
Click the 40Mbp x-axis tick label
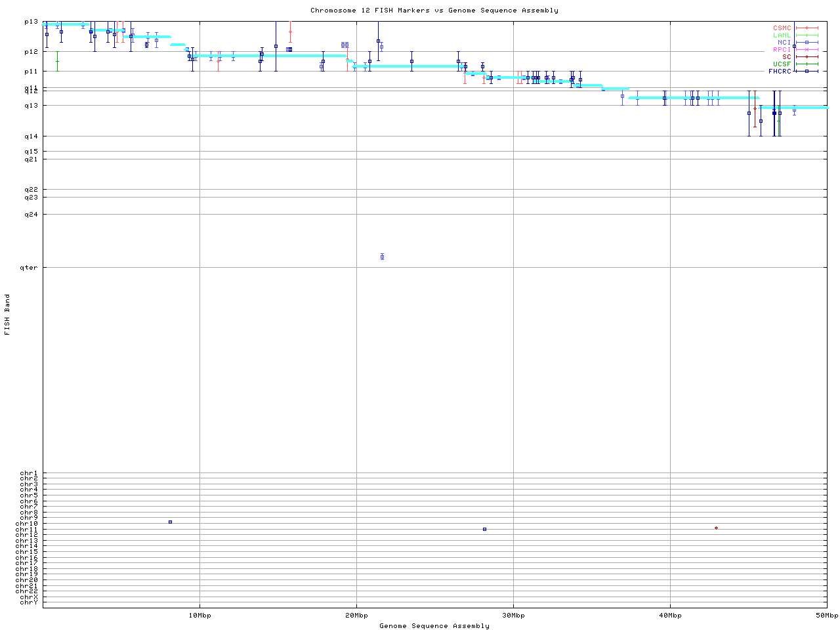(670, 616)
